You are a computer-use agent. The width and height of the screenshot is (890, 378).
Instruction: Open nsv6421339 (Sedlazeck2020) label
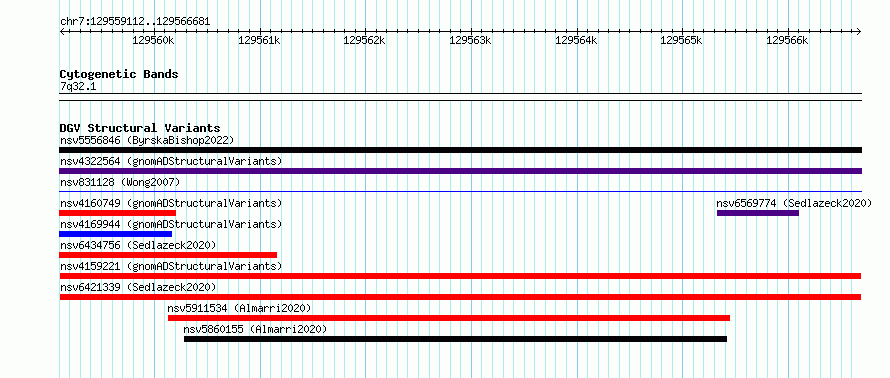click(138, 287)
